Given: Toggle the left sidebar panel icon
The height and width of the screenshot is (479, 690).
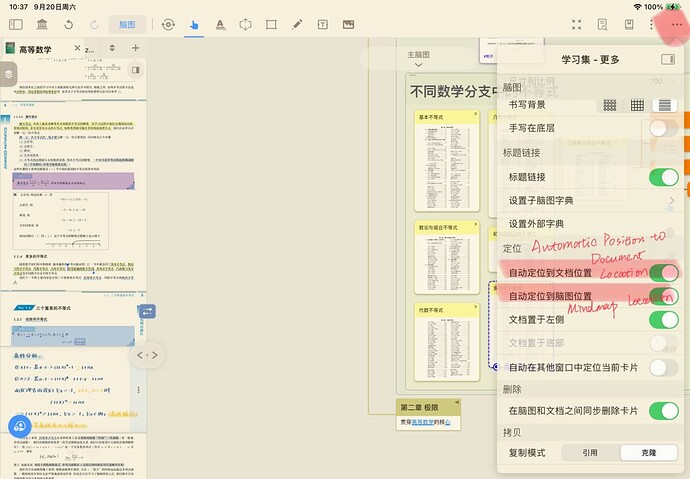Looking at the screenshot, I should click(16, 25).
